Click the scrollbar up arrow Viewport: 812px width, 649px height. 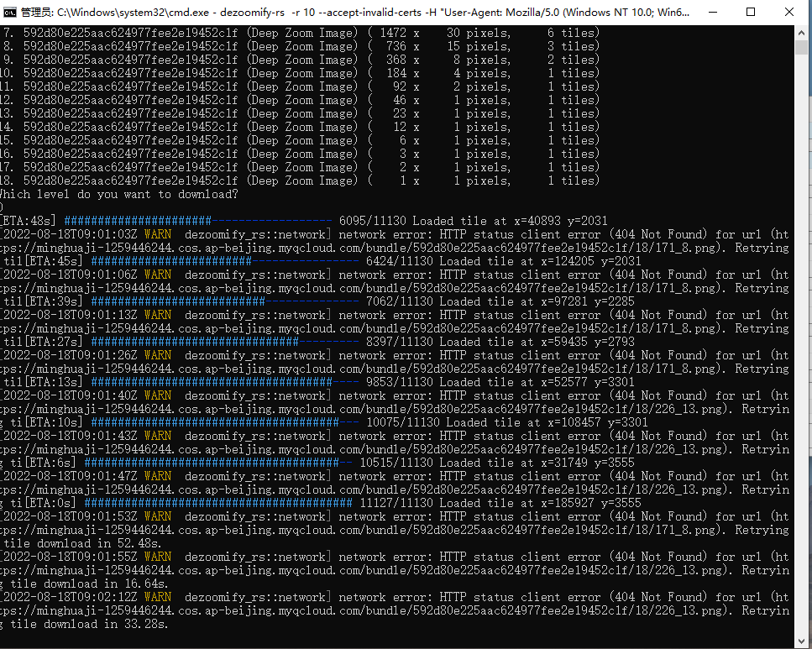point(802,32)
